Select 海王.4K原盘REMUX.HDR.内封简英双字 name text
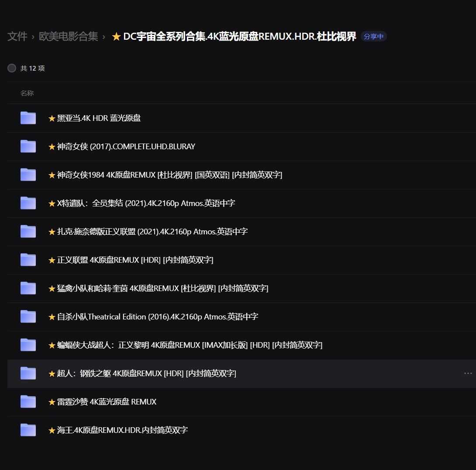The width and height of the screenshot is (476, 470). tap(122, 430)
